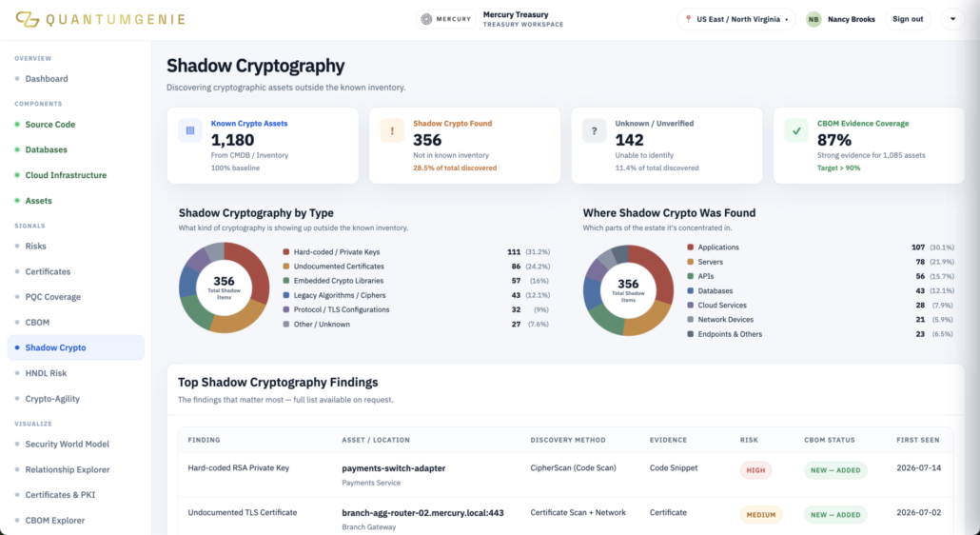Click the MEDIUM risk badge
Image resolution: width=980 pixels, height=535 pixels.
pos(760,515)
